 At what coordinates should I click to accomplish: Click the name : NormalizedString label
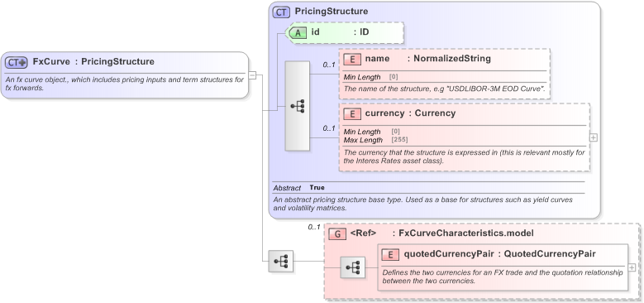point(428,59)
